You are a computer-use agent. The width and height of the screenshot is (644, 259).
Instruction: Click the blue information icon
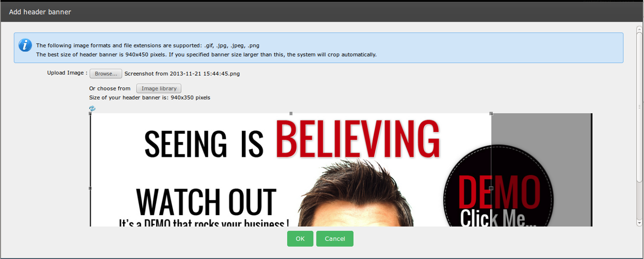25,45
